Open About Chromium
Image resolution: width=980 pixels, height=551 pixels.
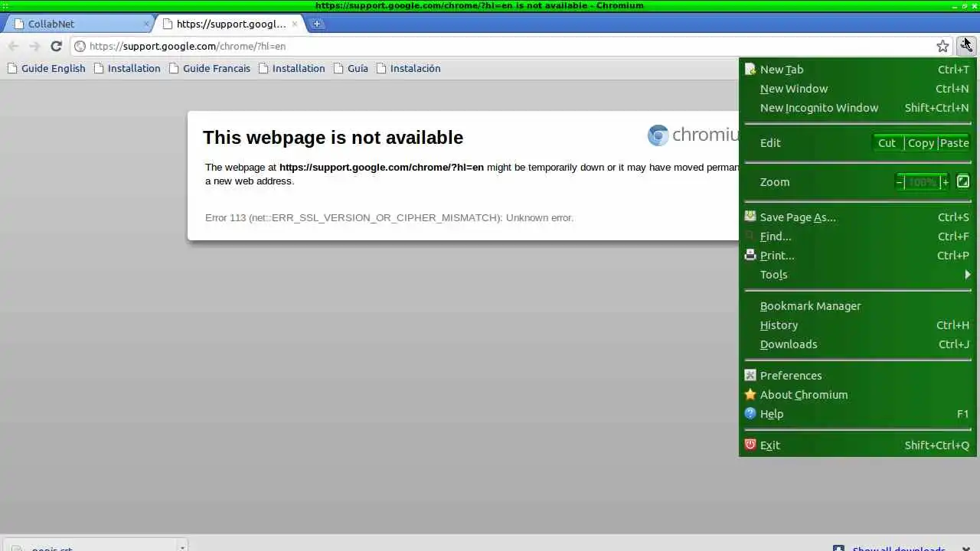(857, 395)
